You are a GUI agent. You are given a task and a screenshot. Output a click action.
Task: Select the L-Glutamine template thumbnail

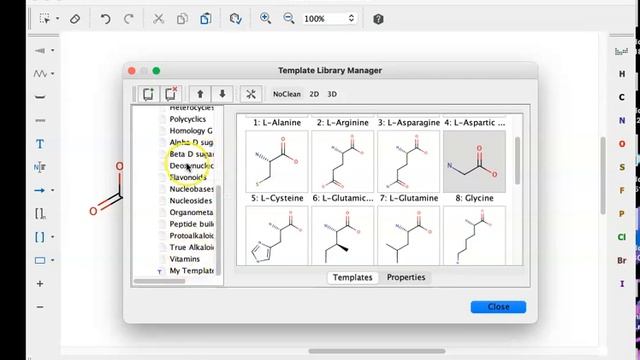click(409, 162)
